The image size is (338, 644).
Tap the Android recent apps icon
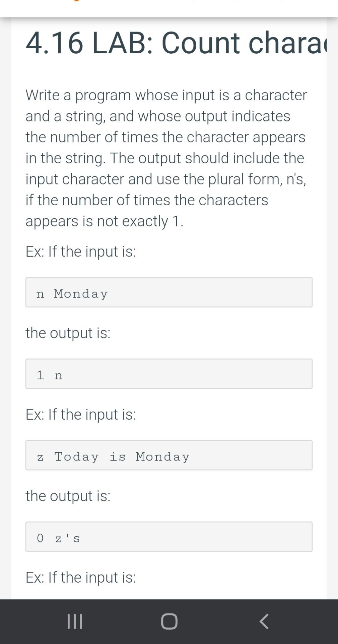tap(75, 621)
